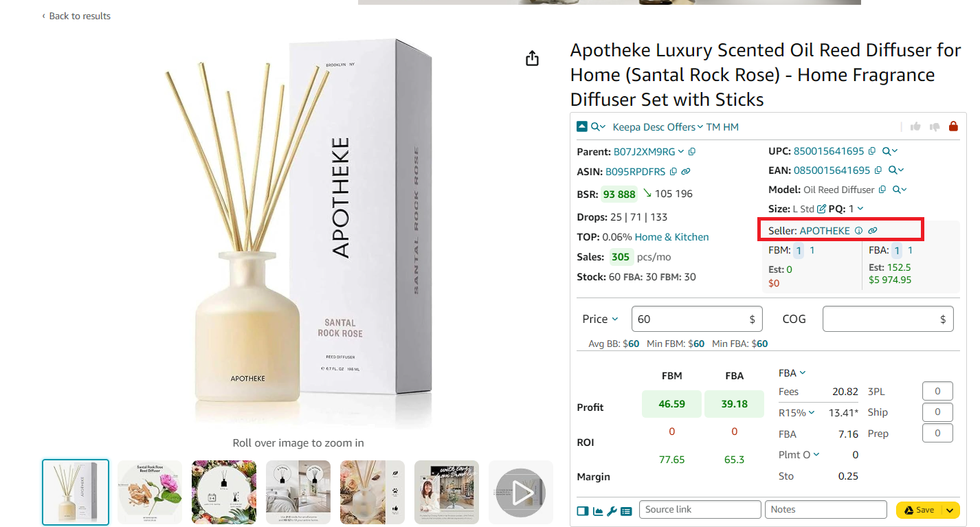Open the chart icon in bottom toolbar
Viewport: 980px width, 527px height.
[598, 511]
